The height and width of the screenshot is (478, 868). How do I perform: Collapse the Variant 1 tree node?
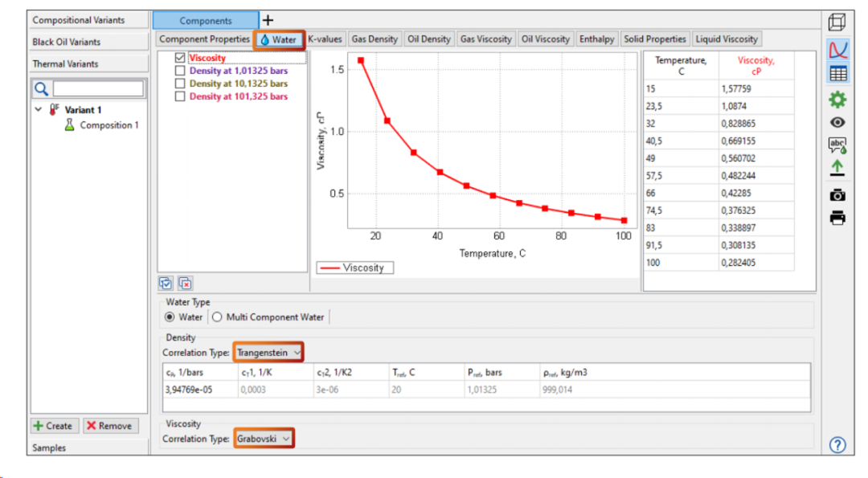pyautogui.click(x=38, y=110)
